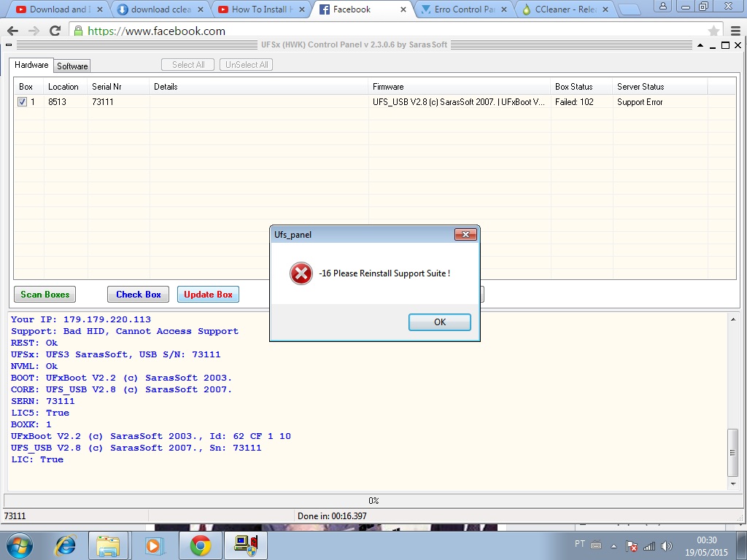Bookmark the page with the star icon

coord(713,31)
